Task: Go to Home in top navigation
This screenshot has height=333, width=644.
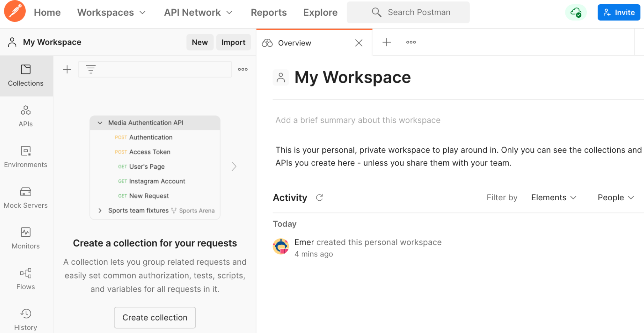Action: point(47,12)
